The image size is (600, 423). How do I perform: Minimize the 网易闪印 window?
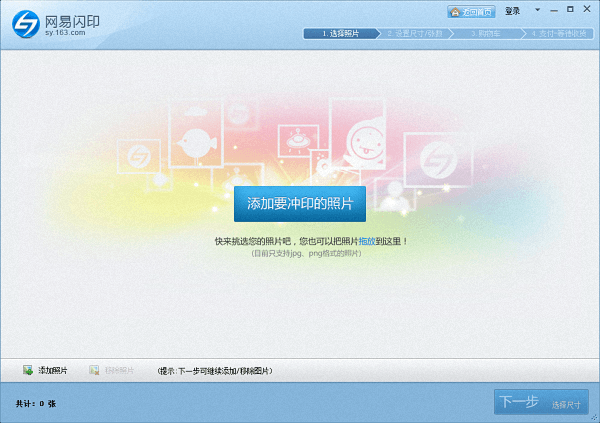pyautogui.click(x=556, y=9)
